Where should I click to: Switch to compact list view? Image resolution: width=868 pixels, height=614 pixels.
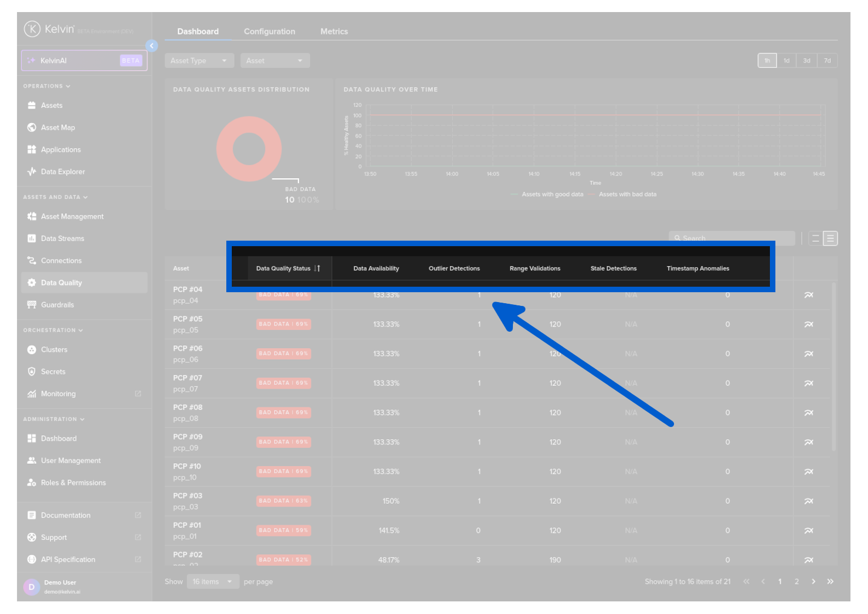coord(815,238)
